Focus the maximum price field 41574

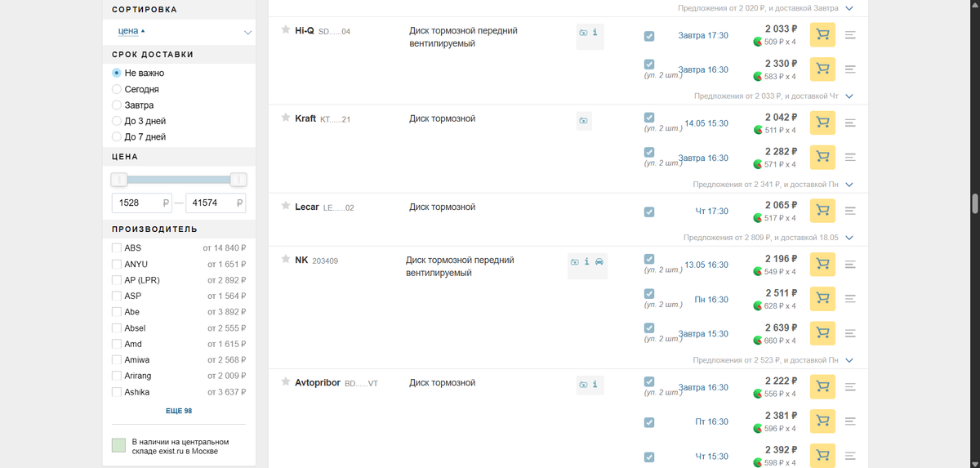point(216,203)
